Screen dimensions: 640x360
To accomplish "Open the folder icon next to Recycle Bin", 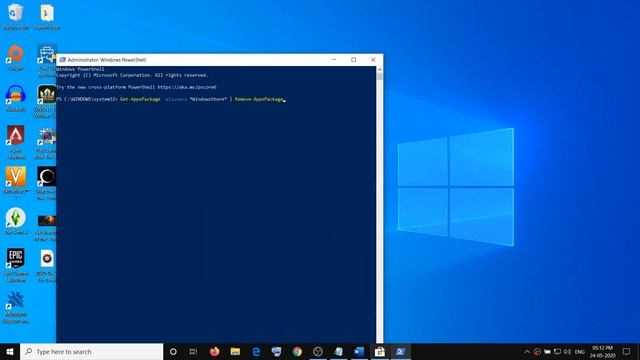I will point(47,16).
